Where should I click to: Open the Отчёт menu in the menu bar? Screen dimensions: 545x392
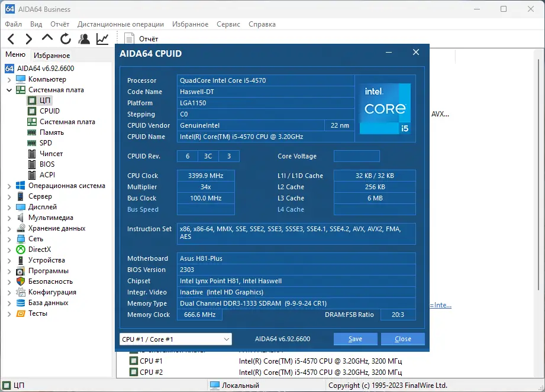(x=60, y=24)
